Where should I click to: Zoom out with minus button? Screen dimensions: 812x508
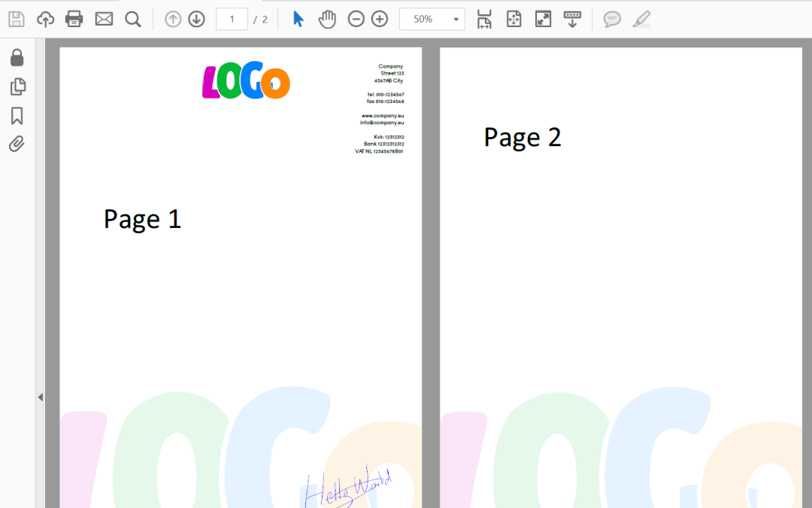[356, 20]
